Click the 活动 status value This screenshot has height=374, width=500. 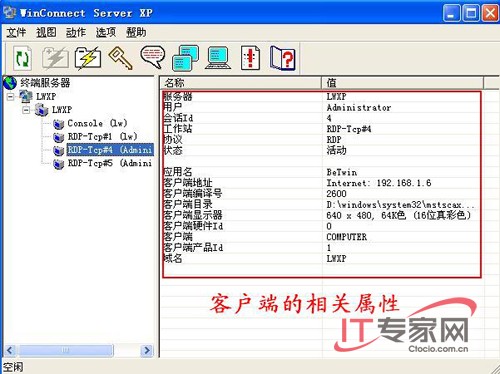click(x=337, y=150)
